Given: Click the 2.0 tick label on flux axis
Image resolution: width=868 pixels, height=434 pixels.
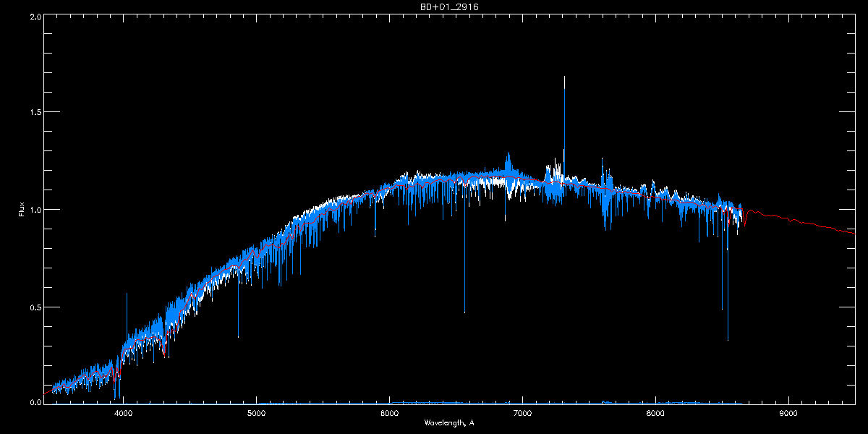Looking at the screenshot, I should [34, 16].
